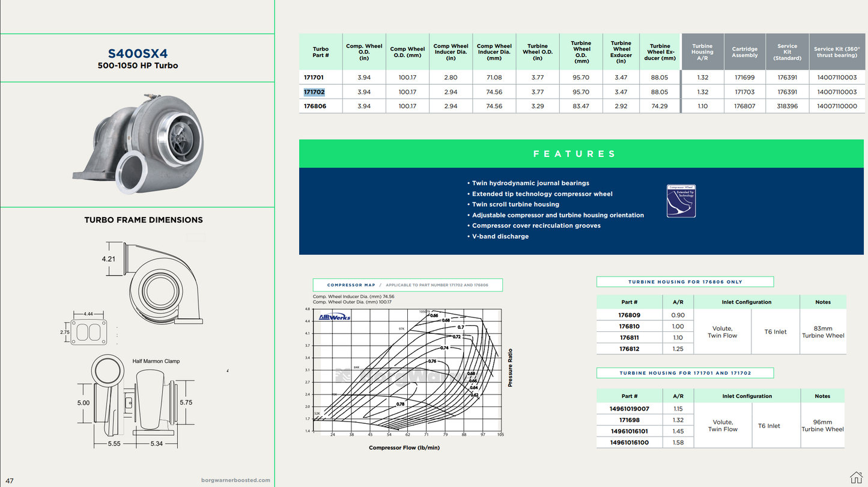Click the "Cartridge Assembly" column header
This screenshot has height=487, width=868.
point(744,52)
